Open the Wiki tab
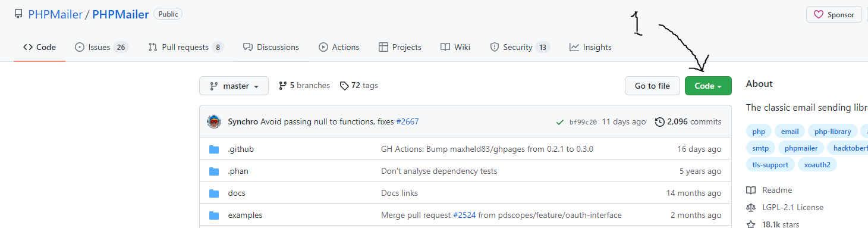 click(x=455, y=47)
